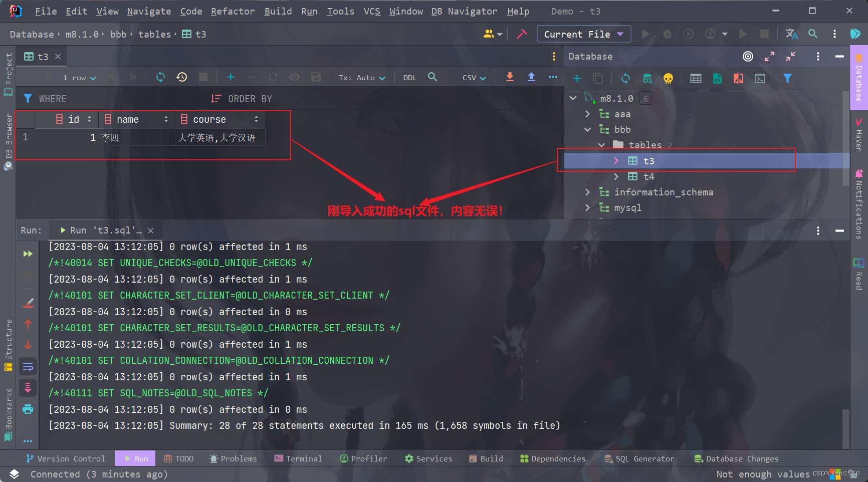Open table DDL with the DDL button

pyautogui.click(x=409, y=77)
